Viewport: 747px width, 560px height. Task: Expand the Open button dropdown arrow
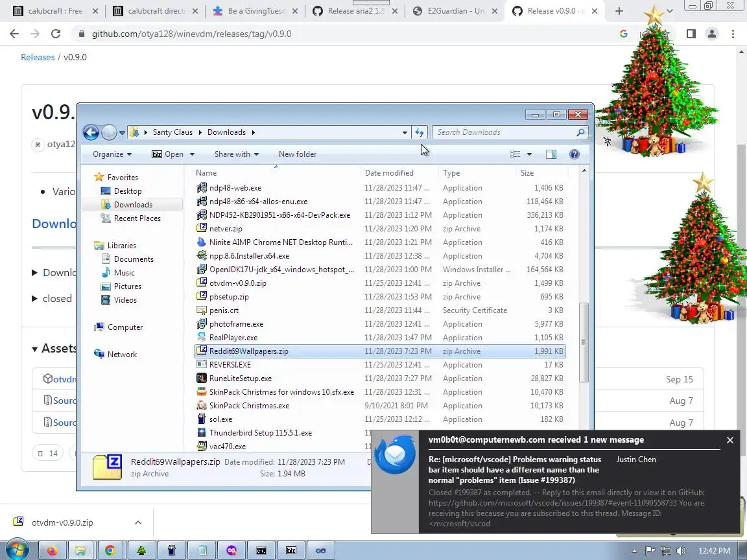[x=193, y=154]
